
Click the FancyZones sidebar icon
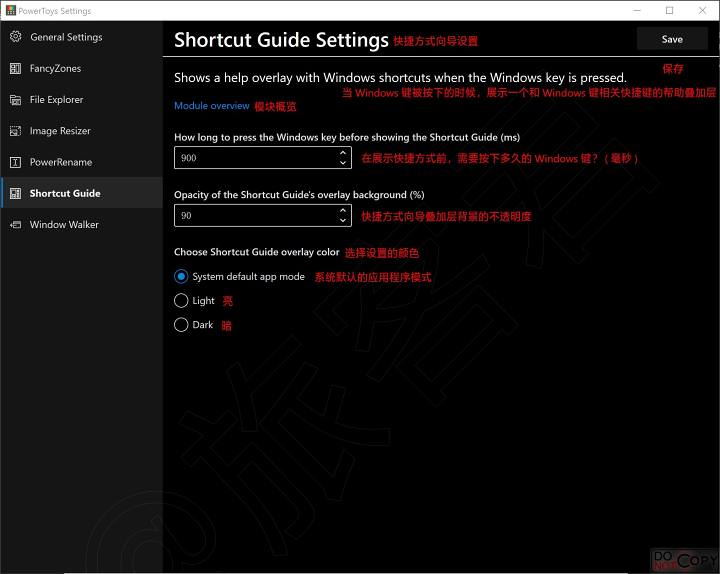pos(16,68)
